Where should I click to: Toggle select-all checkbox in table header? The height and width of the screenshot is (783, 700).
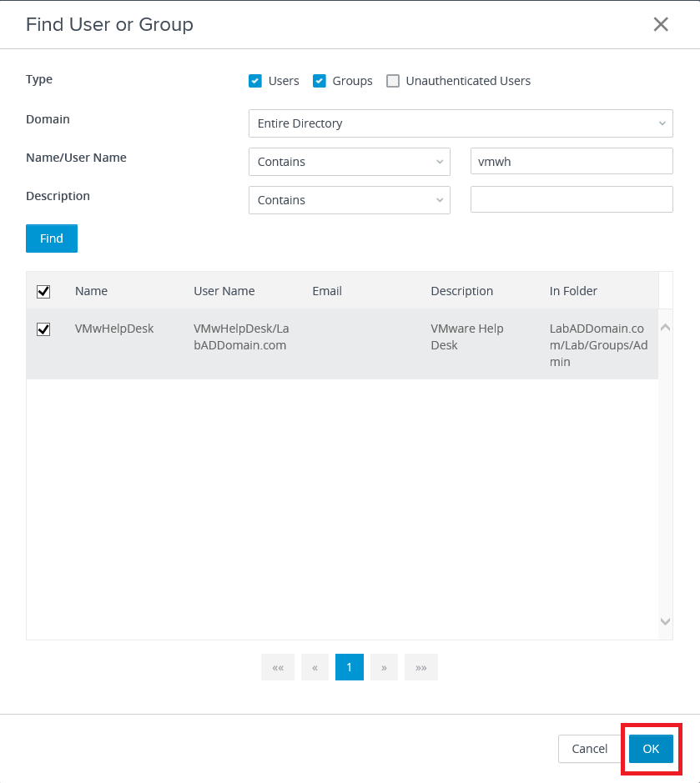[43, 291]
